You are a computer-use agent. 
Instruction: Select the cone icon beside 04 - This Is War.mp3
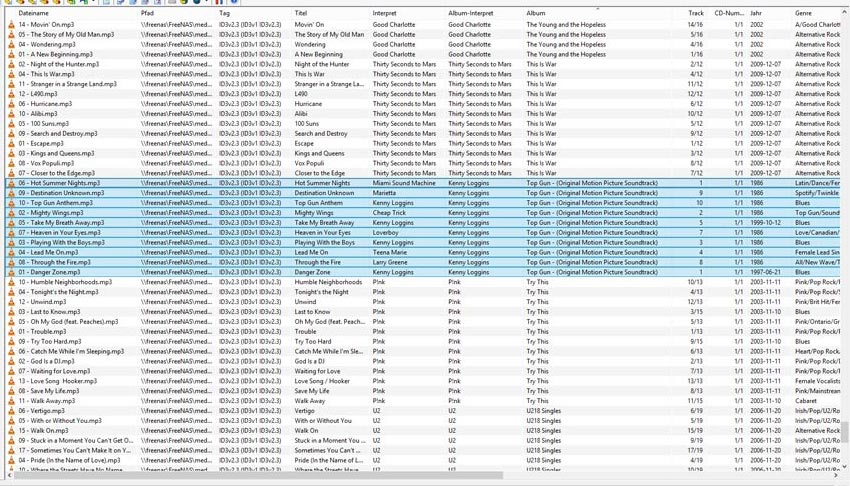(11, 74)
